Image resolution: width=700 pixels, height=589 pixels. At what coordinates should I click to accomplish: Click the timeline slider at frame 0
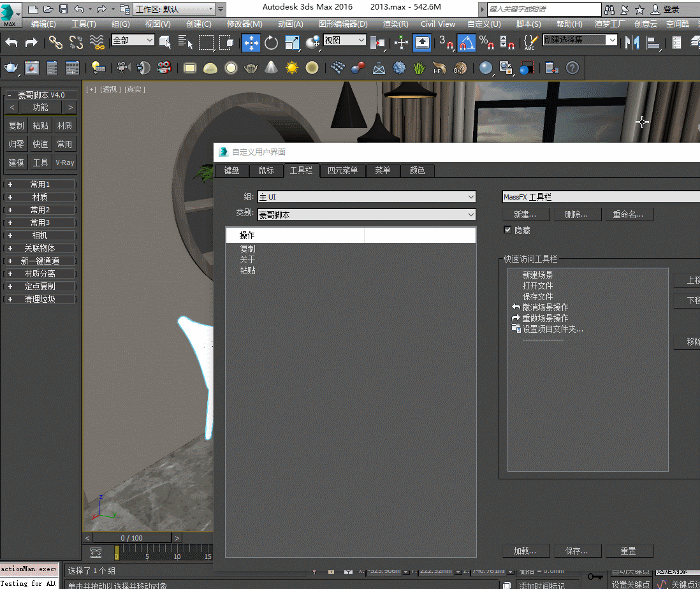point(117,553)
